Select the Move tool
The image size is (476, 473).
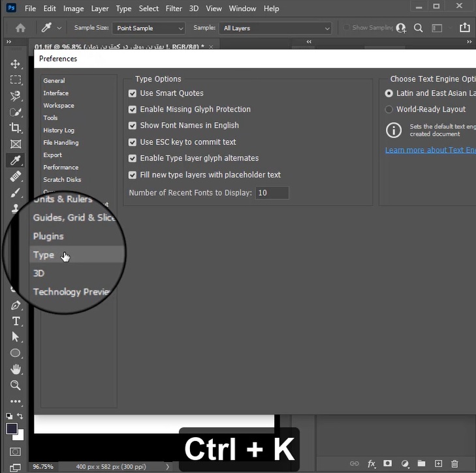(16, 64)
